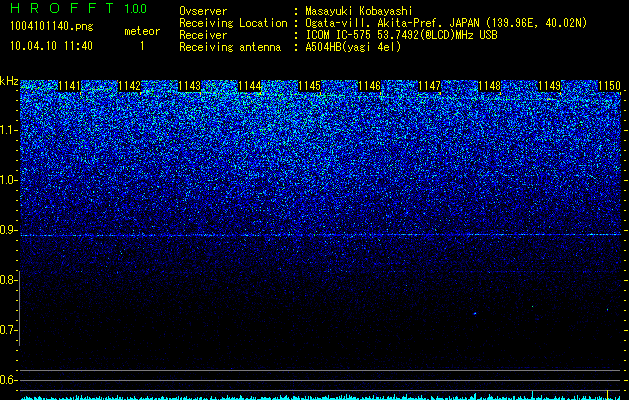
Task: Click time marker 1144
Action: (x=250, y=86)
